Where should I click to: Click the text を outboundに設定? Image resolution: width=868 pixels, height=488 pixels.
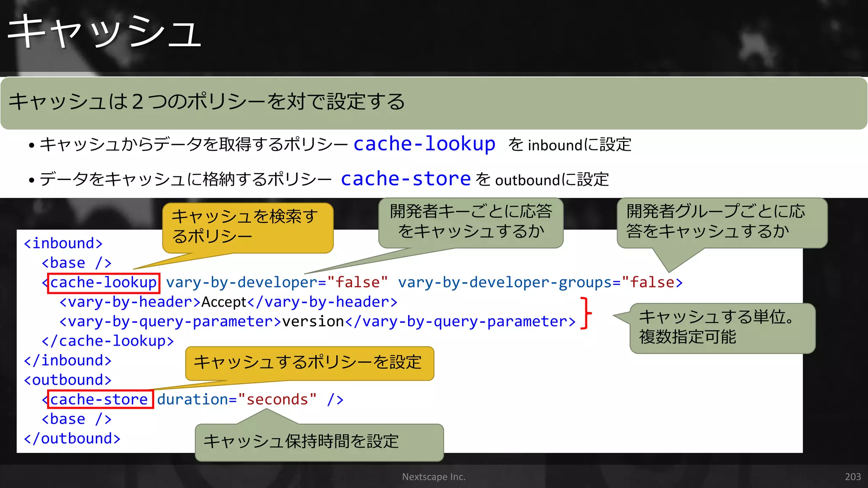542,180
